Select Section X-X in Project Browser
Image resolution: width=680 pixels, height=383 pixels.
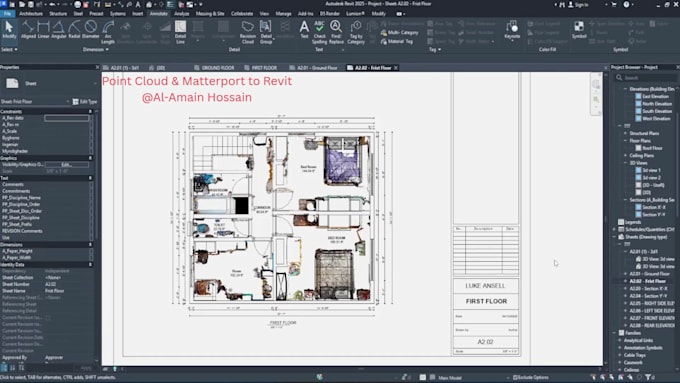click(x=654, y=207)
